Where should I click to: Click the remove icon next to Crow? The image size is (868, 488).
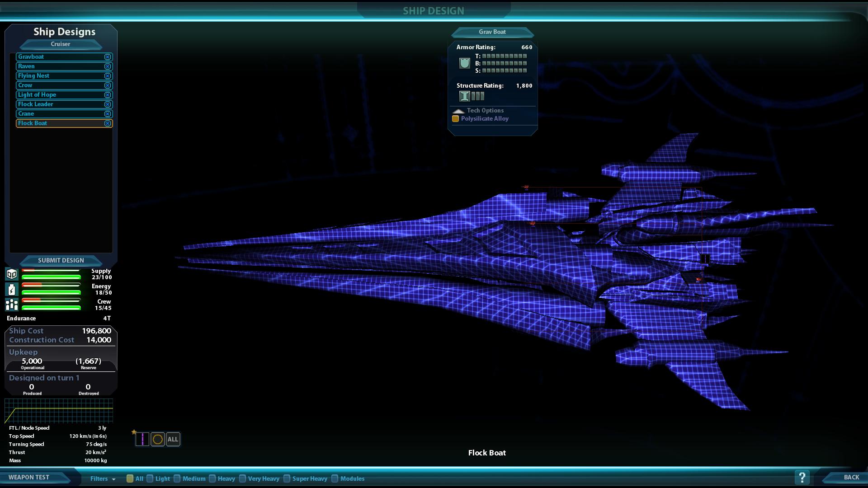pyautogui.click(x=108, y=85)
